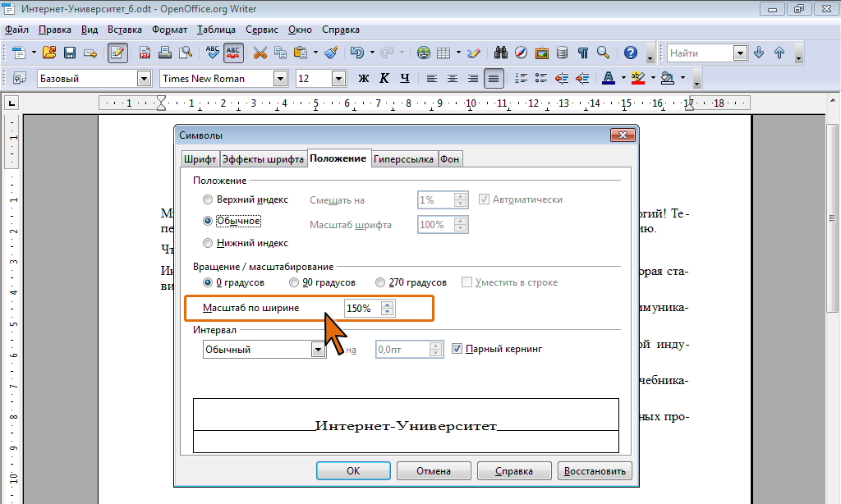Expand the Найти search history dropdown
Image resolution: width=841 pixels, height=504 pixels.
point(740,53)
